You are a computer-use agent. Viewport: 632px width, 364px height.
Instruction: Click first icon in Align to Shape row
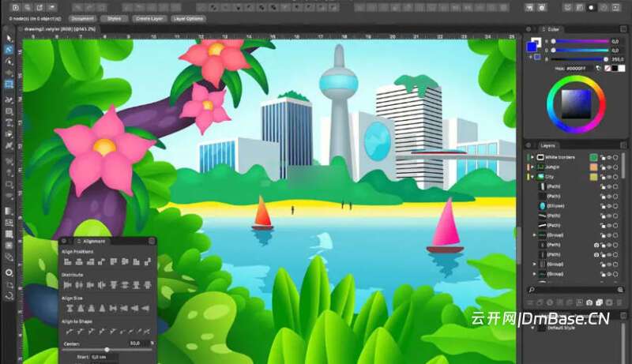click(x=70, y=332)
